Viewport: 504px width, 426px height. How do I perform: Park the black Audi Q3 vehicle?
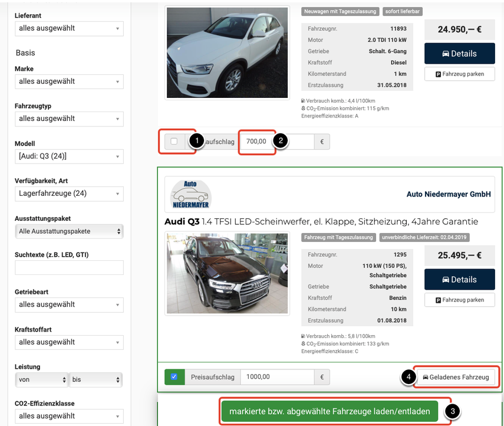point(459,300)
